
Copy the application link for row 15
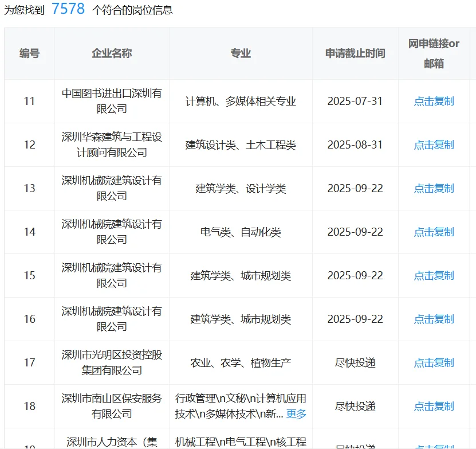click(434, 275)
